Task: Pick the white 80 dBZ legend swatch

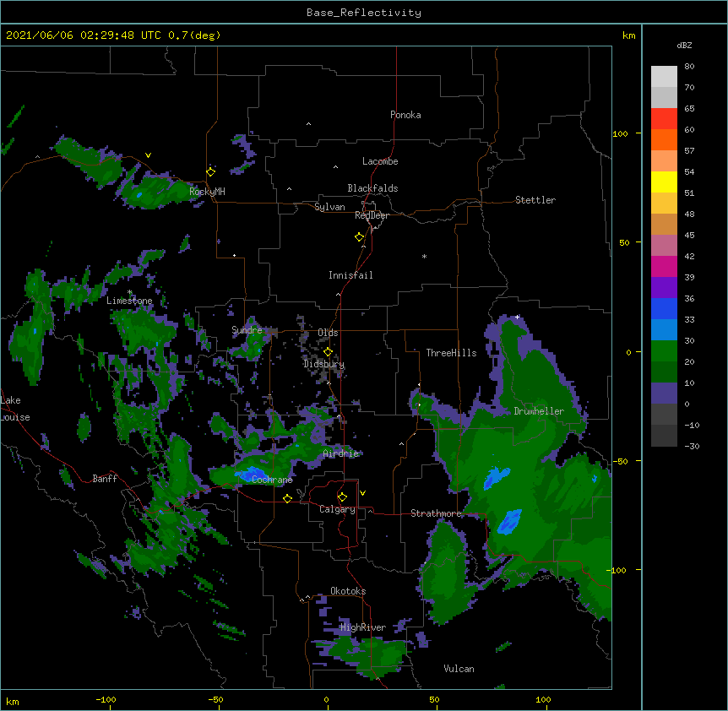Action: [x=664, y=77]
